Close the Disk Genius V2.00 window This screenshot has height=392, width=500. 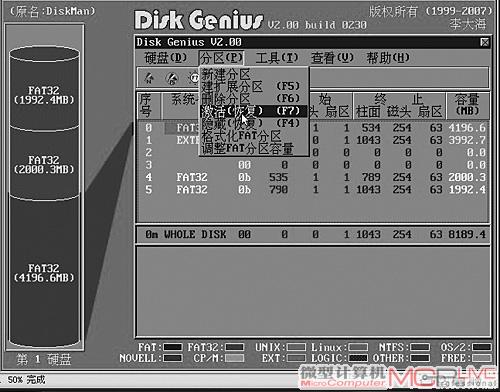pos(485,42)
